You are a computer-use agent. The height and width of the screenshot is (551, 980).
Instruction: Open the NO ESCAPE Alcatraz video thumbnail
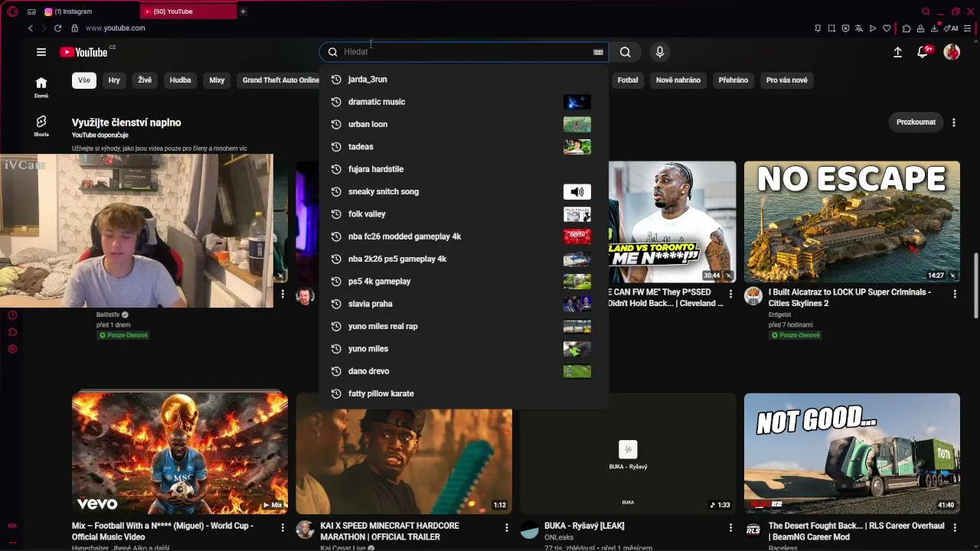point(852,222)
